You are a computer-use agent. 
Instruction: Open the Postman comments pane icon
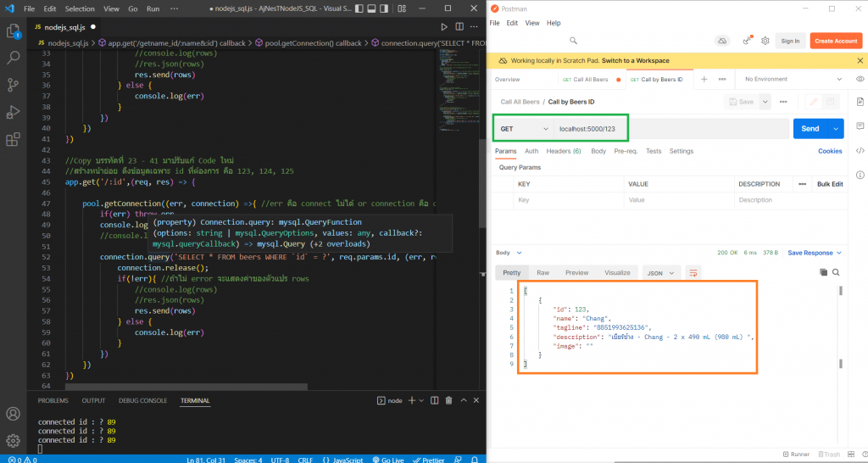(860, 126)
